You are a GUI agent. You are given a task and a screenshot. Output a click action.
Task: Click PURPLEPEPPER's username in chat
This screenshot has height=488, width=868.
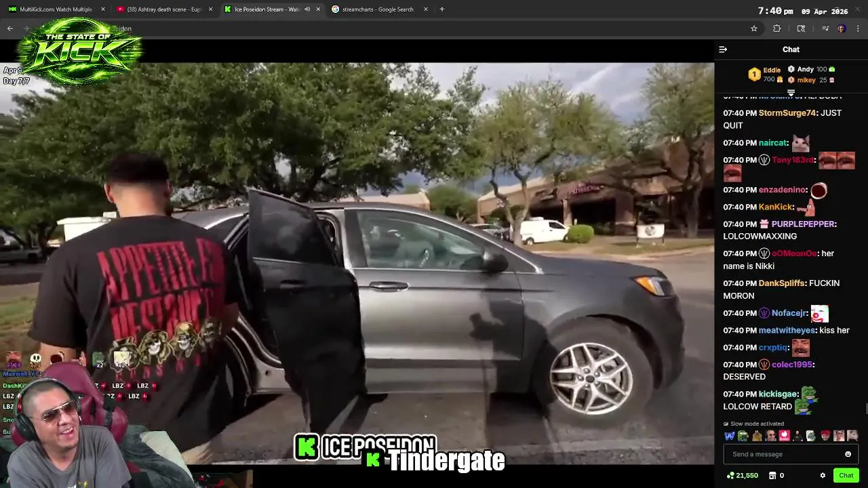click(803, 224)
